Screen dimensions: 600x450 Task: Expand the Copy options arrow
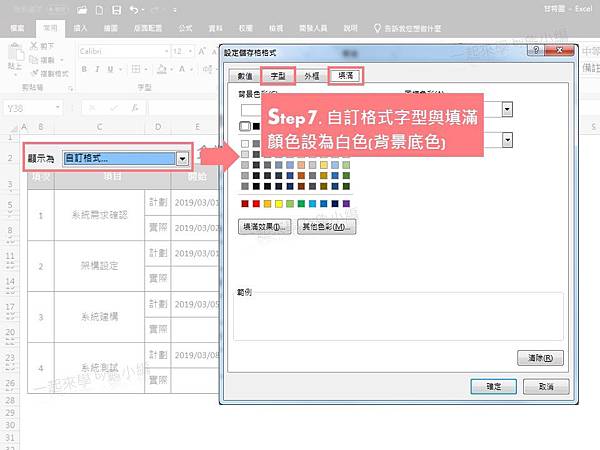coord(62,60)
